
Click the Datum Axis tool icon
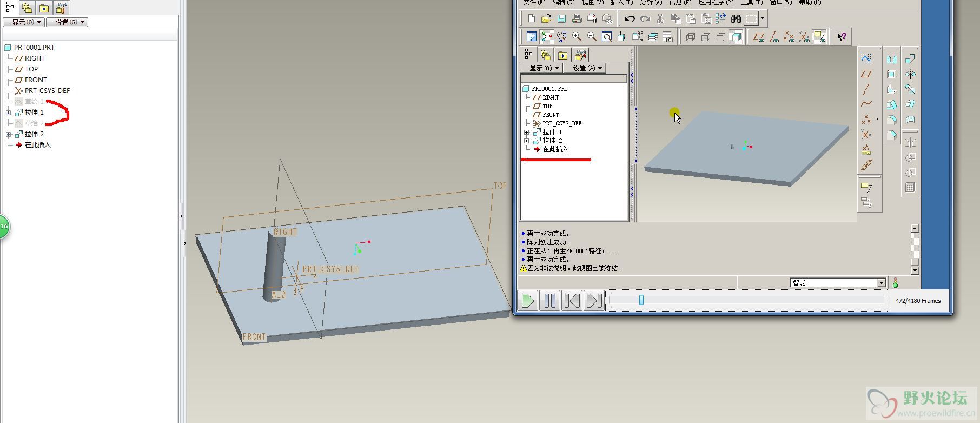tap(866, 89)
